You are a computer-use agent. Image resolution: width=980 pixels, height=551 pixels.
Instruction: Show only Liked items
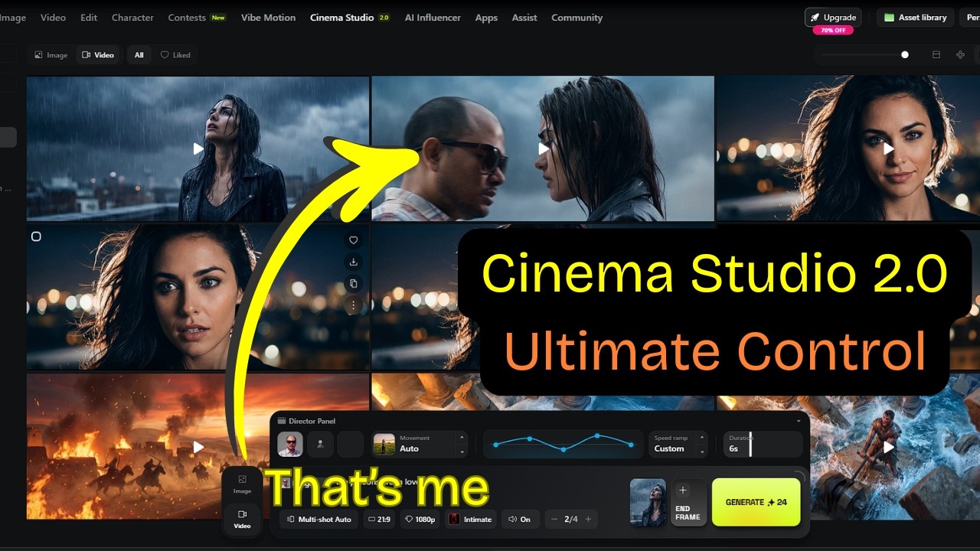click(175, 55)
